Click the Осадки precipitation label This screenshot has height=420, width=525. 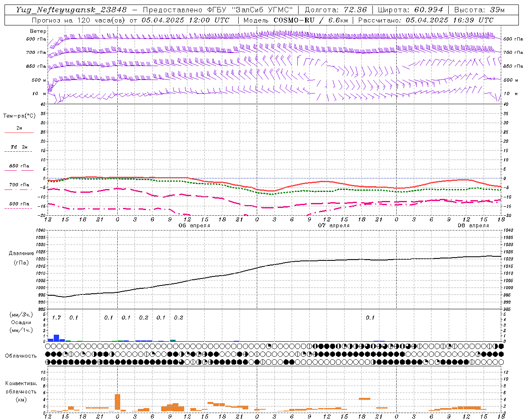click(21, 322)
